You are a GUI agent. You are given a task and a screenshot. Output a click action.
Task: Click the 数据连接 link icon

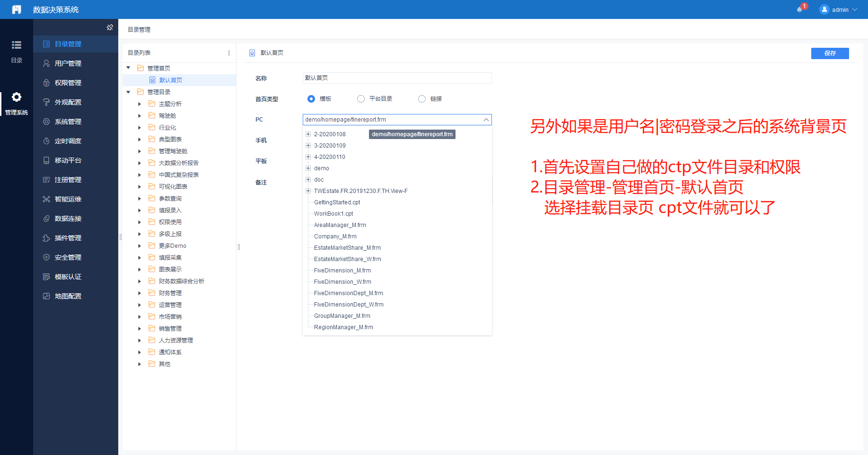tap(46, 219)
